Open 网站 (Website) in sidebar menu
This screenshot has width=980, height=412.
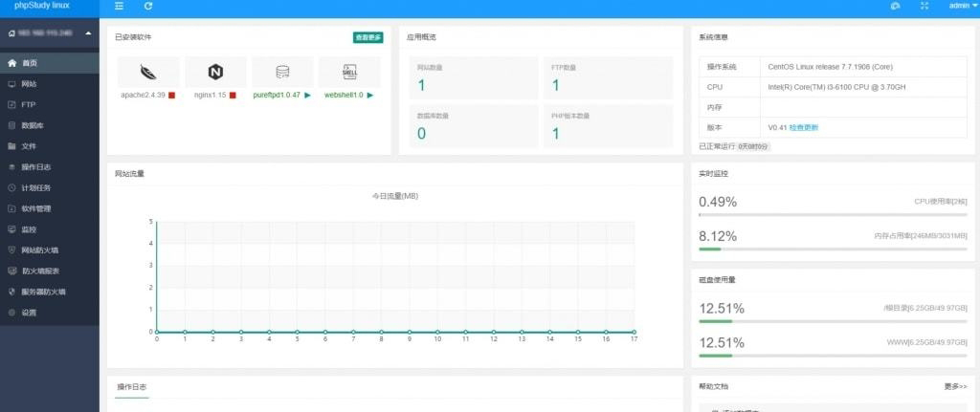pos(29,84)
